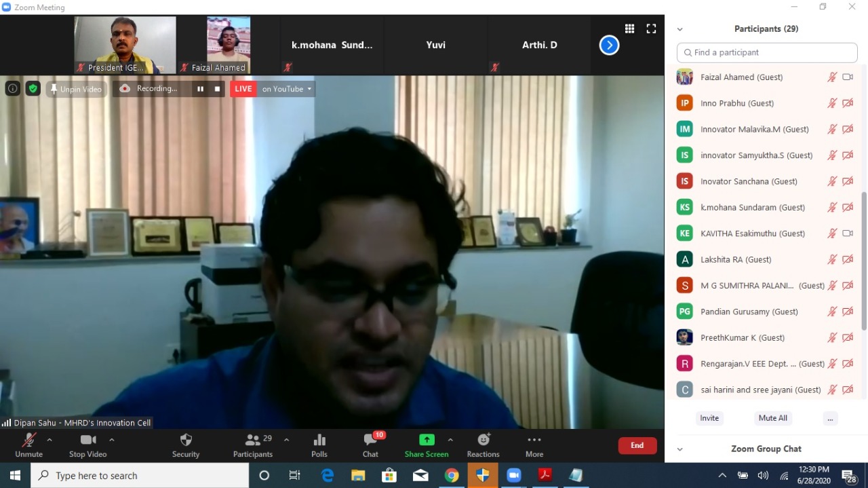This screenshot has height=488, width=868.
Task: Select President IGE video thumbnail
Action: pyautogui.click(x=125, y=45)
